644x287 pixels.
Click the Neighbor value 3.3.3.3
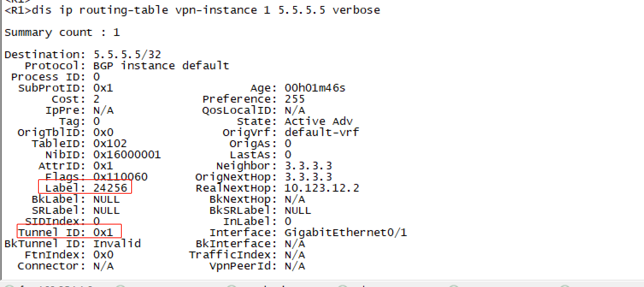point(308,166)
